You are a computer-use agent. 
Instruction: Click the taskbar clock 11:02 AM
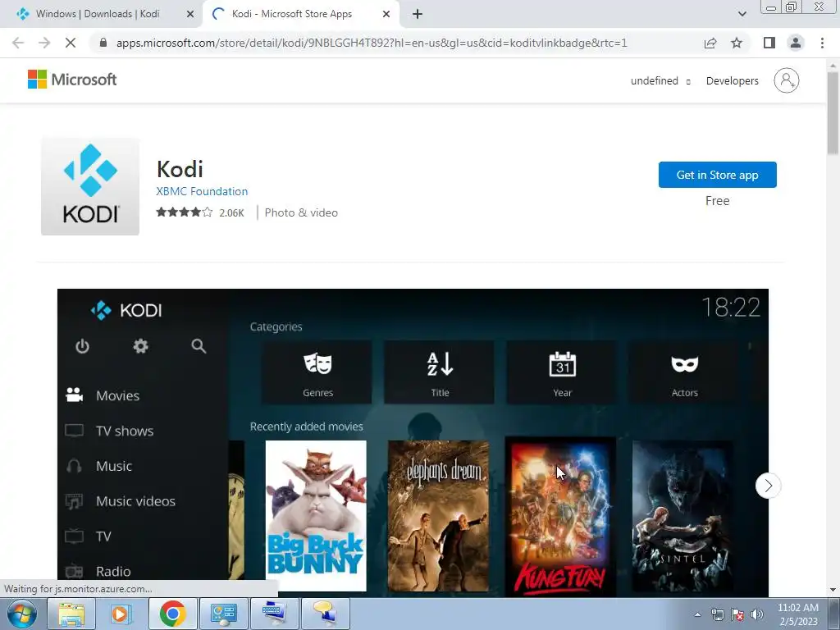(797, 614)
